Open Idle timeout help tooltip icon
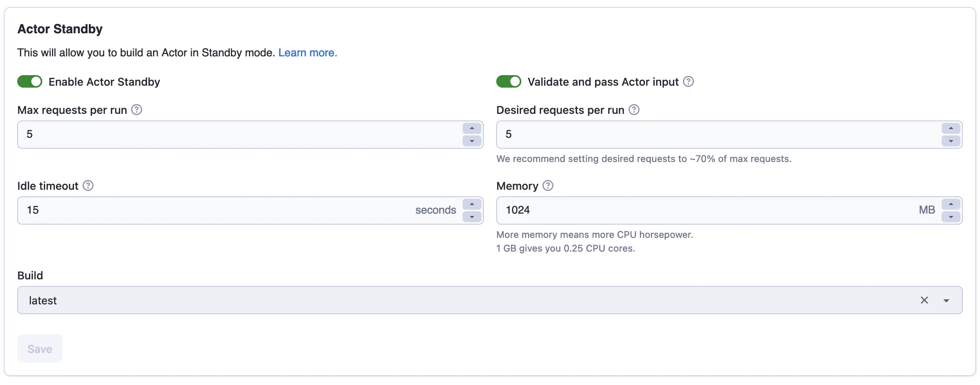Screen dimensions: 980x385 [x=88, y=186]
